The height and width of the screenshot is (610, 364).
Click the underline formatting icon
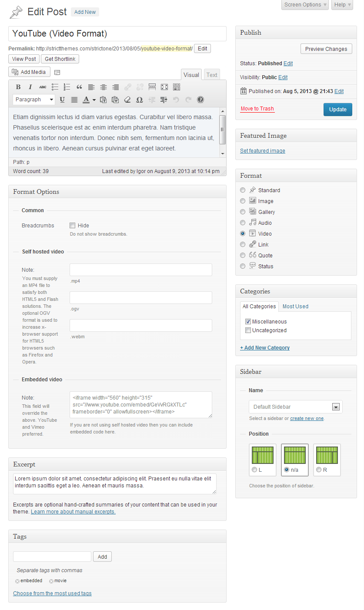coord(62,100)
